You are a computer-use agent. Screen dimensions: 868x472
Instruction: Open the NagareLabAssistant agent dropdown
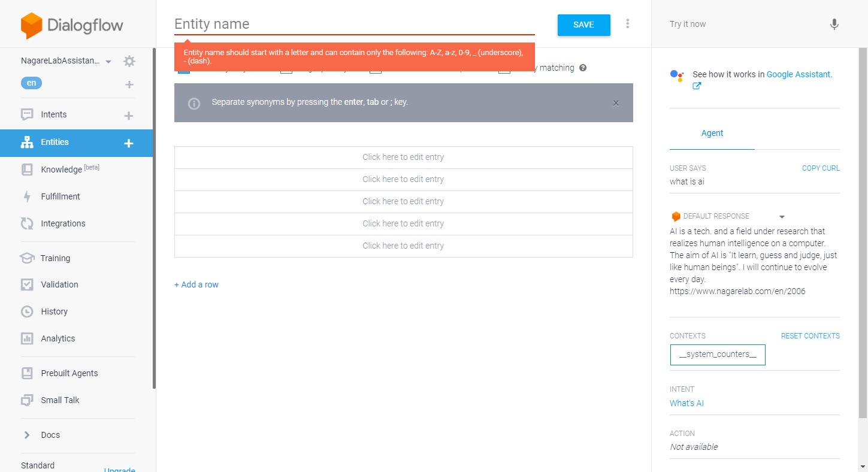(x=108, y=62)
